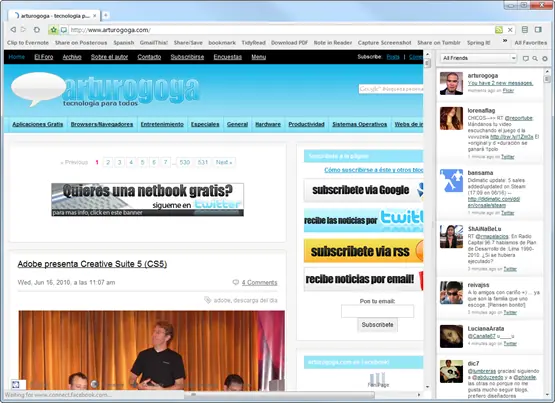Click the Clip to Evernote bookmarklet

pos(28,43)
